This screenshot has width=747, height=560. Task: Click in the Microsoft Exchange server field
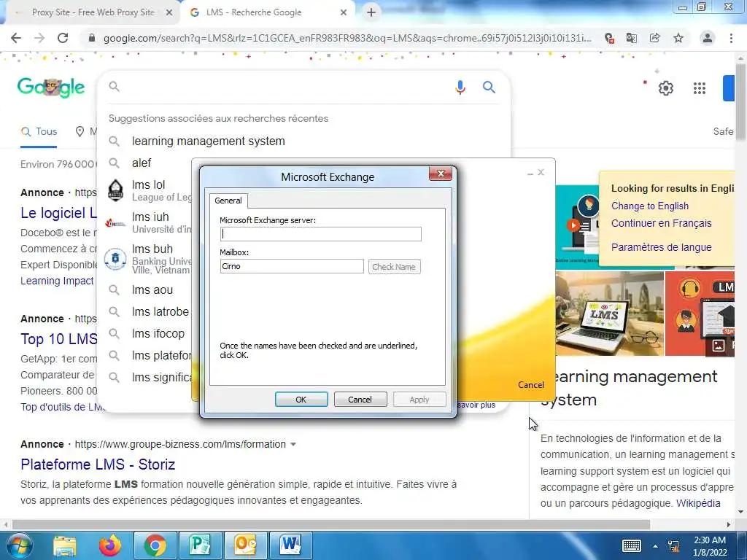(x=321, y=234)
